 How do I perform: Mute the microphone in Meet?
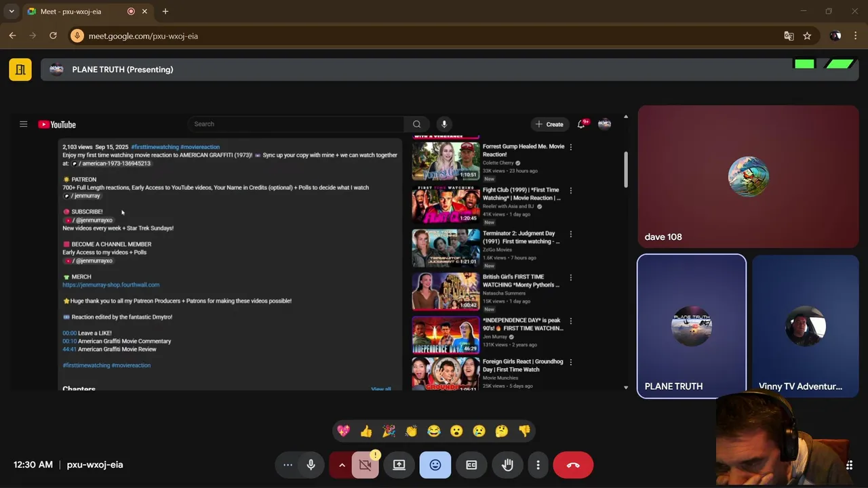(311, 465)
